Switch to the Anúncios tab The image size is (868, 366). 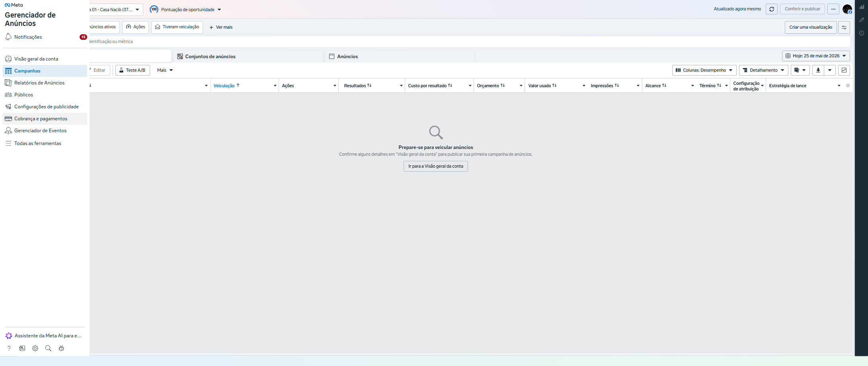click(x=400, y=57)
